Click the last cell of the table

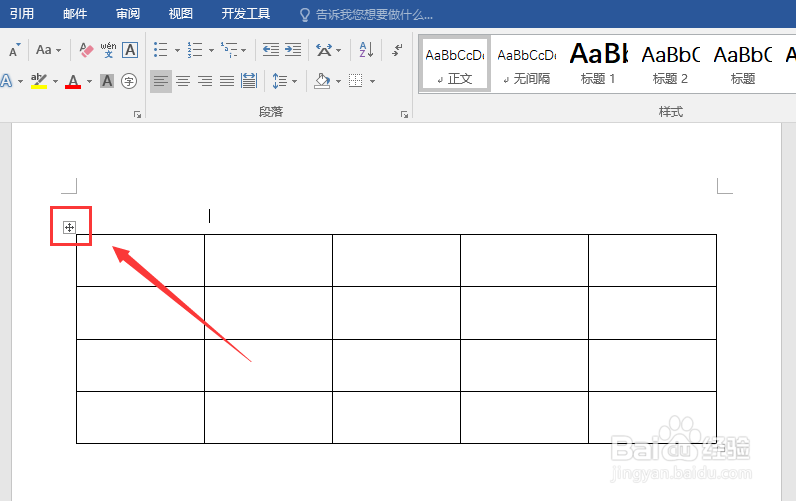[x=652, y=417]
